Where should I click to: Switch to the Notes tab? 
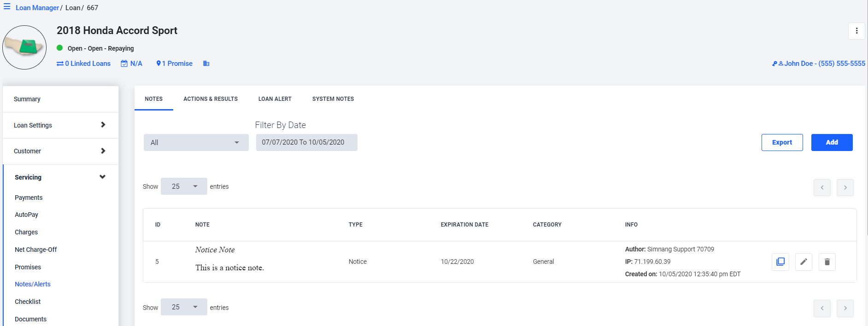[x=154, y=99]
